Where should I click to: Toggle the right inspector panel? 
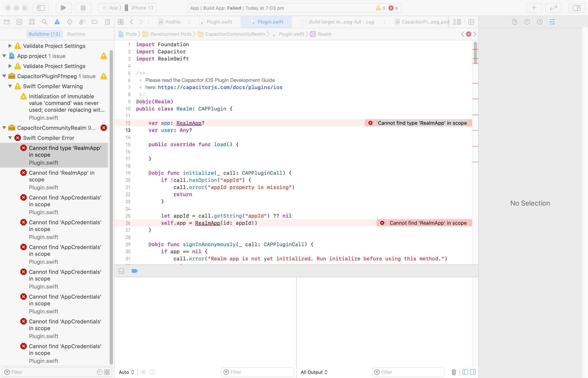tap(576, 8)
